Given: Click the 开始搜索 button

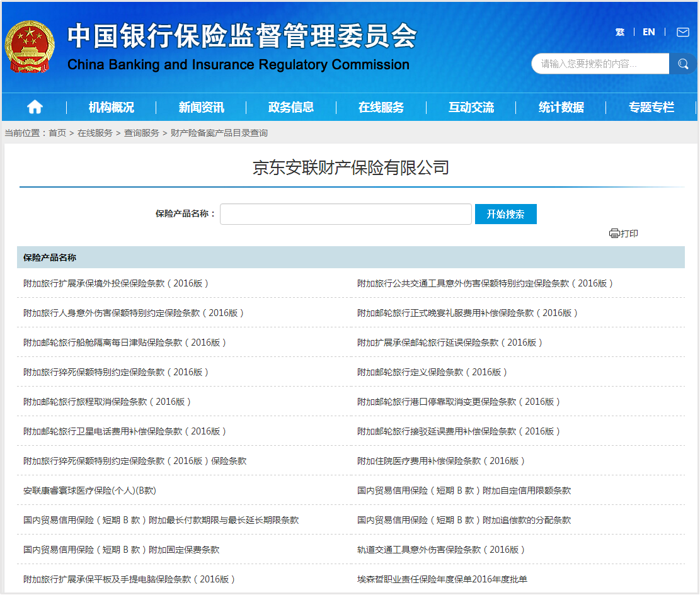Looking at the screenshot, I should 505,214.
